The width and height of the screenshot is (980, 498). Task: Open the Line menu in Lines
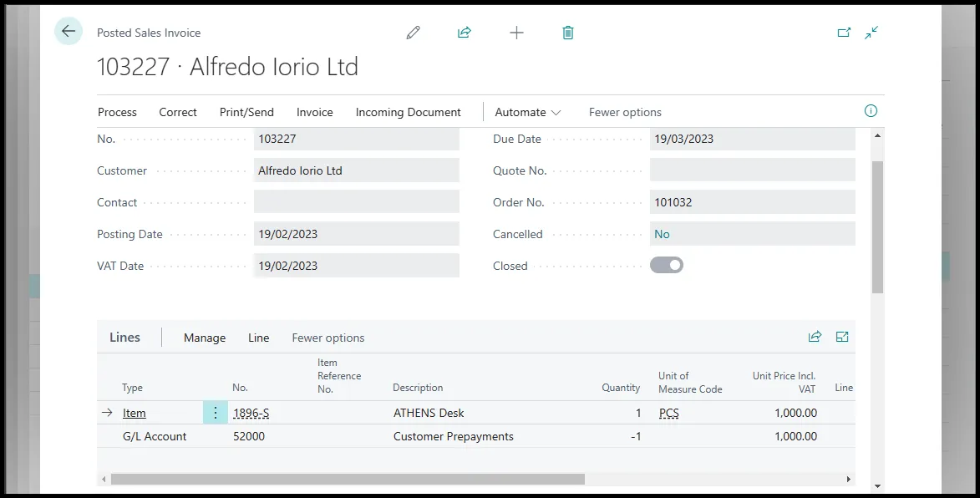pyautogui.click(x=259, y=338)
